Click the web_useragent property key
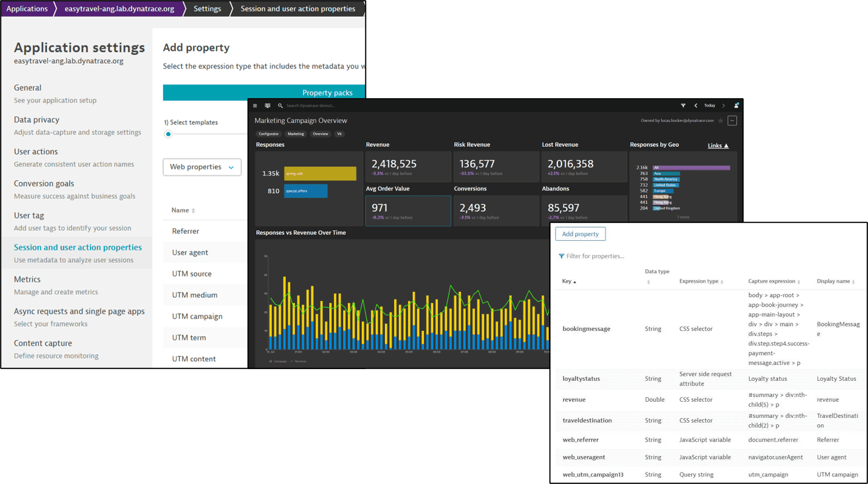The image size is (868, 484). pos(584,457)
